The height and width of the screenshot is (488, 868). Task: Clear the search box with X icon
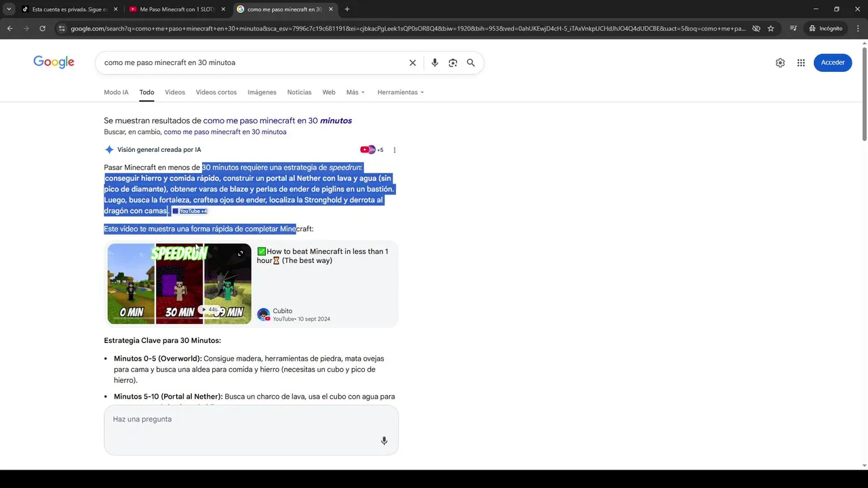(412, 62)
